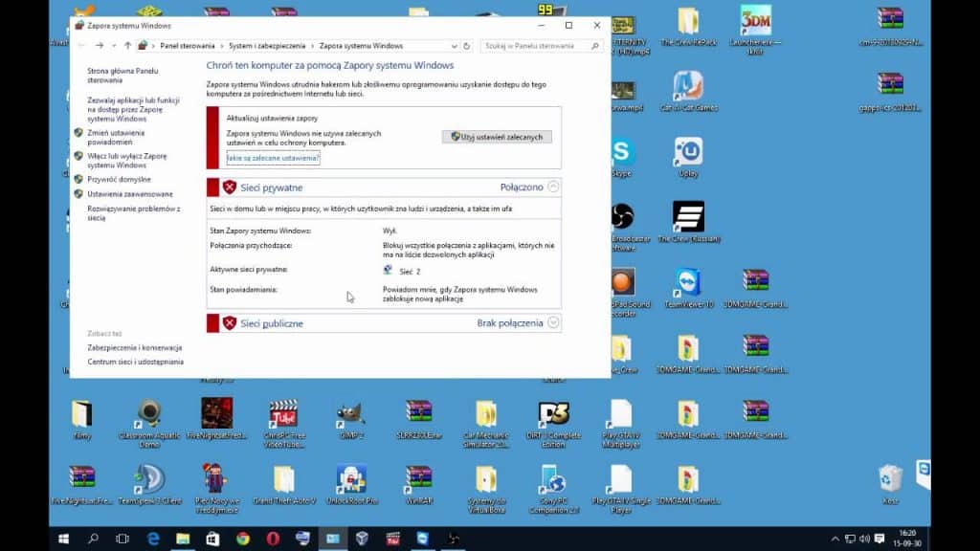Launch Opera browser from taskbar
This screenshot has height=551, width=980.
coord(273,539)
